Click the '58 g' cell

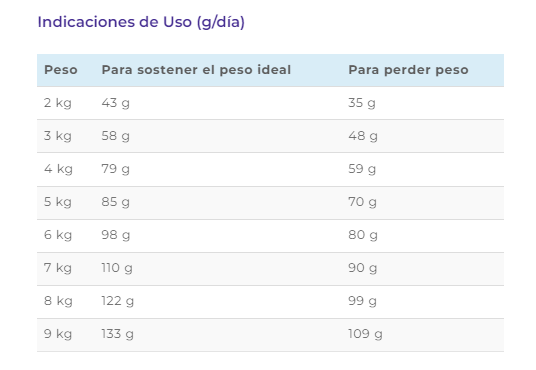[116, 136]
